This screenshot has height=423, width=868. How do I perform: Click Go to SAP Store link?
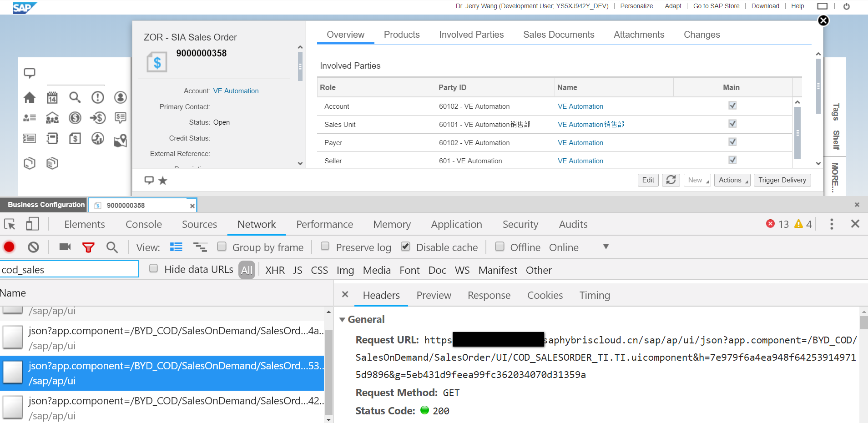click(716, 6)
